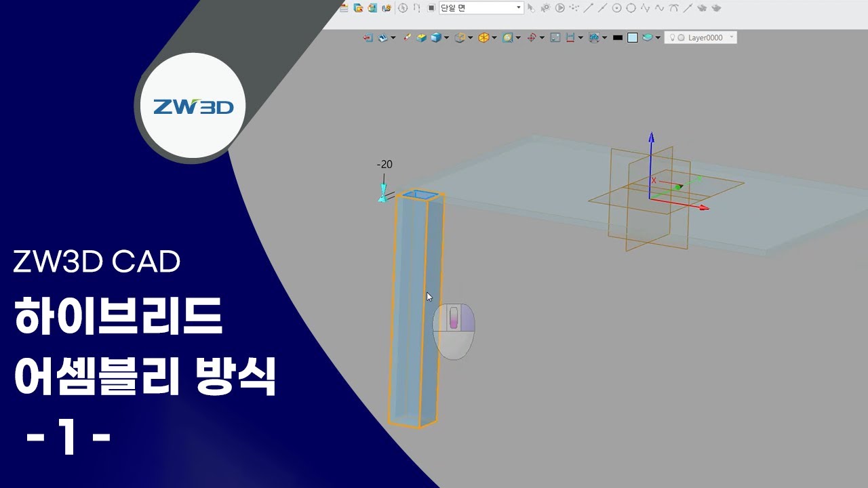
Task: Click the teal layer slab icon
Action: (x=648, y=38)
